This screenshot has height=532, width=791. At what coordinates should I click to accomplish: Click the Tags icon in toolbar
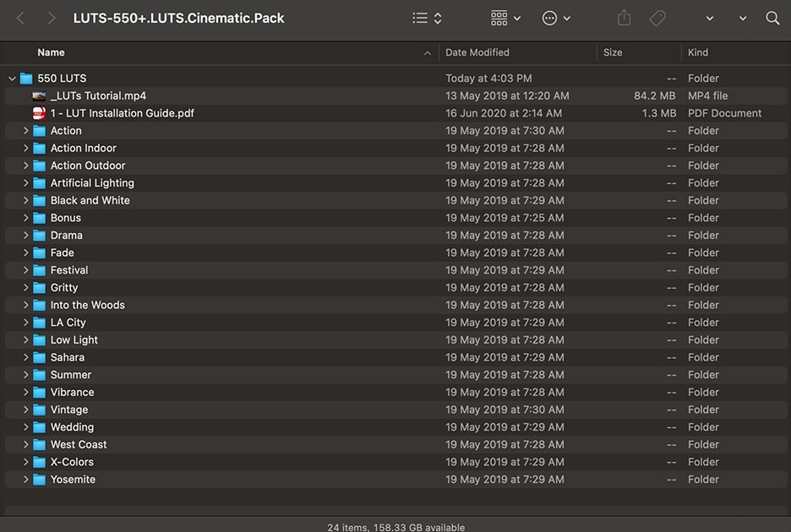[x=657, y=19]
